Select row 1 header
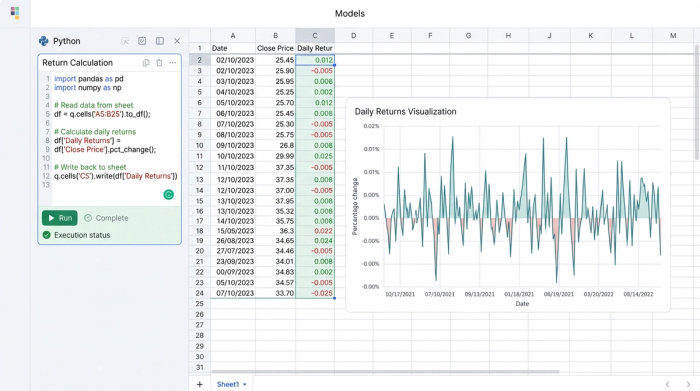The height and width of the screenshot is (391, 700). click(200, 48)
